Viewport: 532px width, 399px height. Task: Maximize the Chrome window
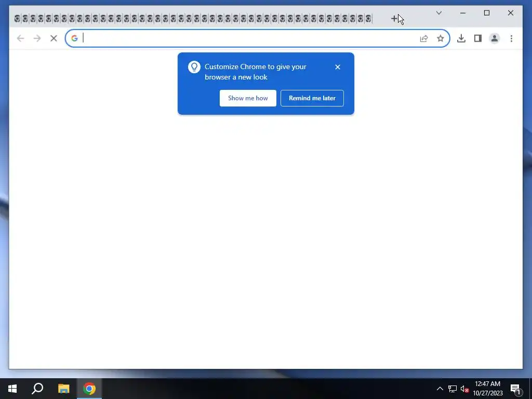tap(486, 13)
